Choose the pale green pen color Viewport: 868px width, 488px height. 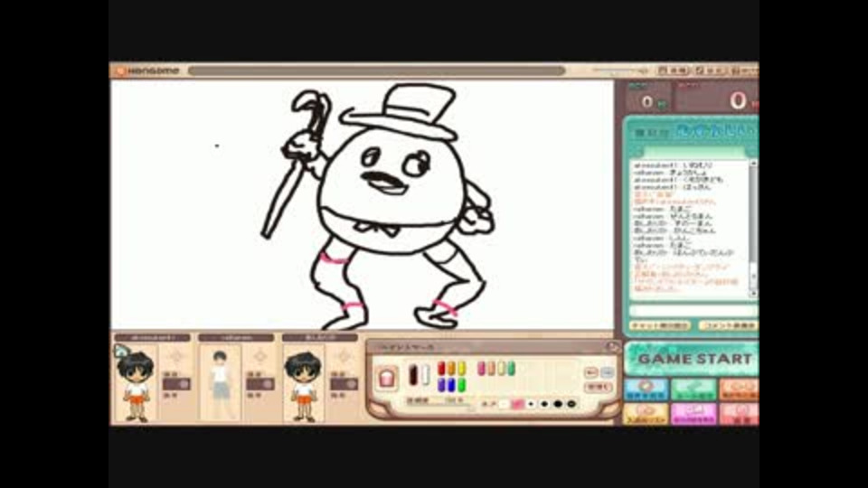(511, 369)
